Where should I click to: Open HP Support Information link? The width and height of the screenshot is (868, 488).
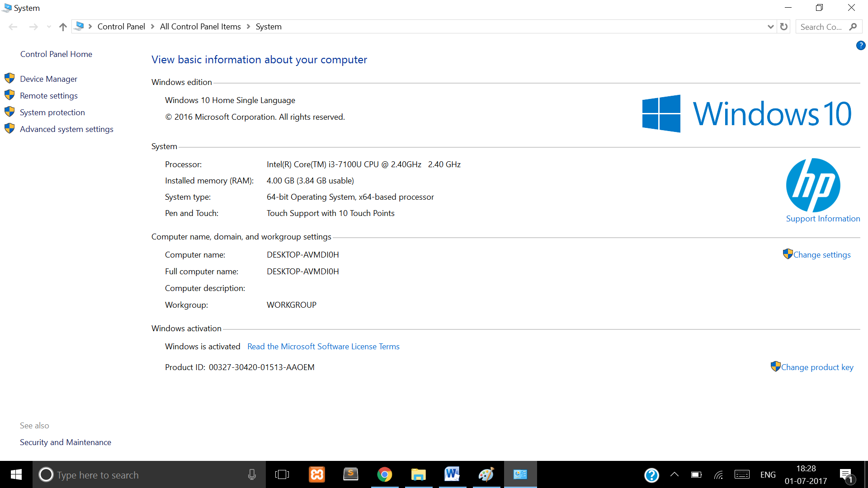click(823, 219)
